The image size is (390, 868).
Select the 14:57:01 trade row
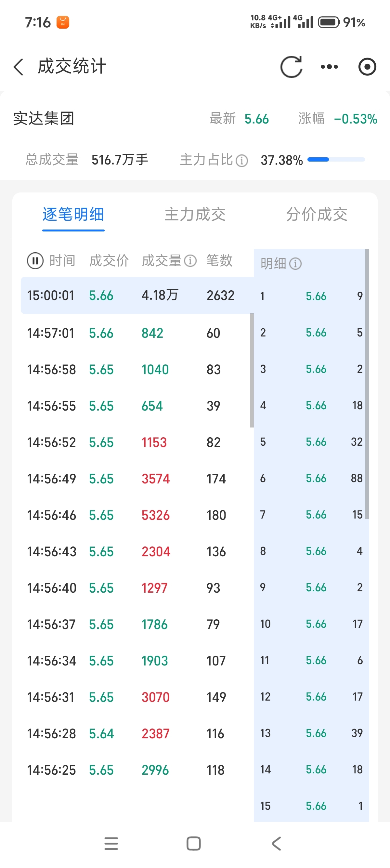click(135, 333)
